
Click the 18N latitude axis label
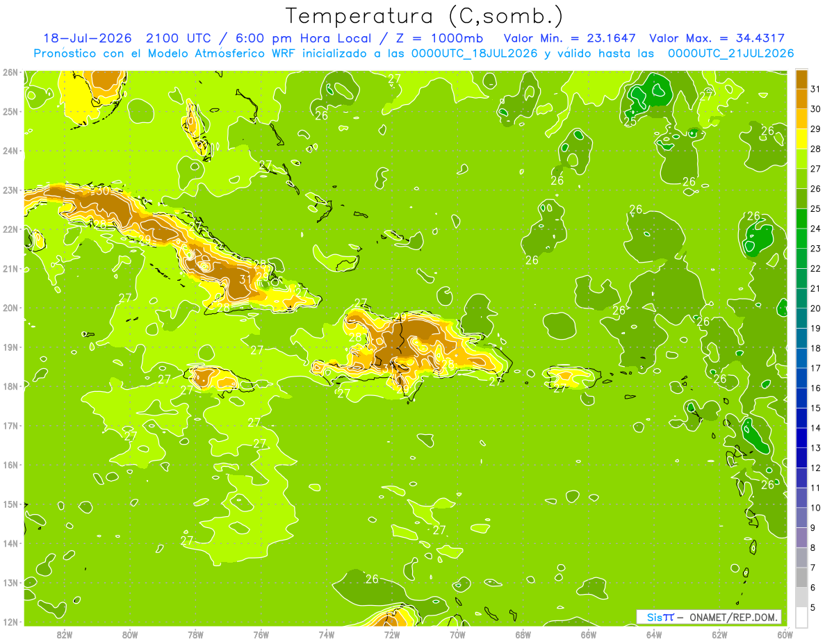[10, 386]
